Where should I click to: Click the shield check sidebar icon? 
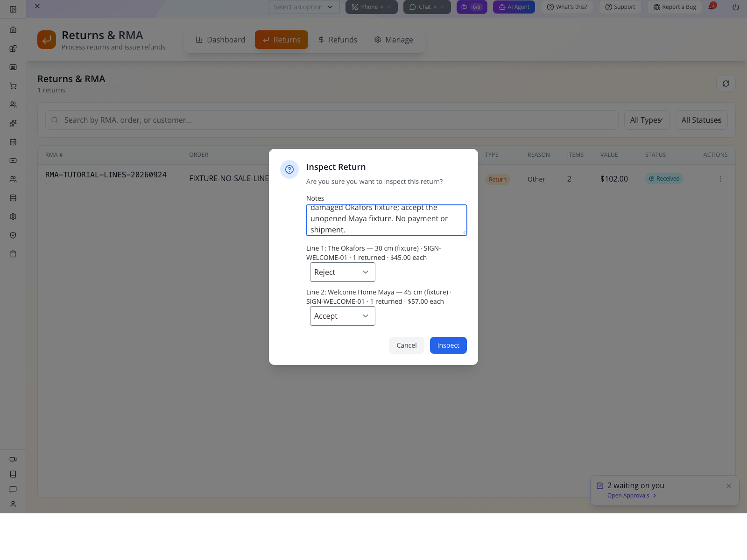tap(13, 235)
